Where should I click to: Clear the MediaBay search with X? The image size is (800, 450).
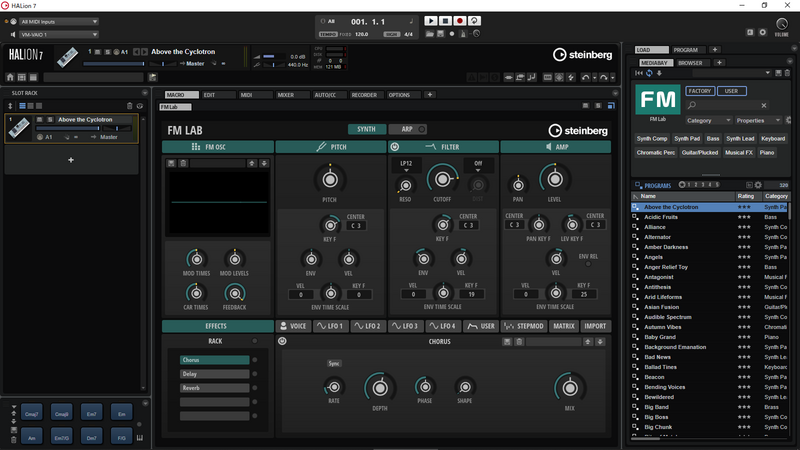click(764, 105)
